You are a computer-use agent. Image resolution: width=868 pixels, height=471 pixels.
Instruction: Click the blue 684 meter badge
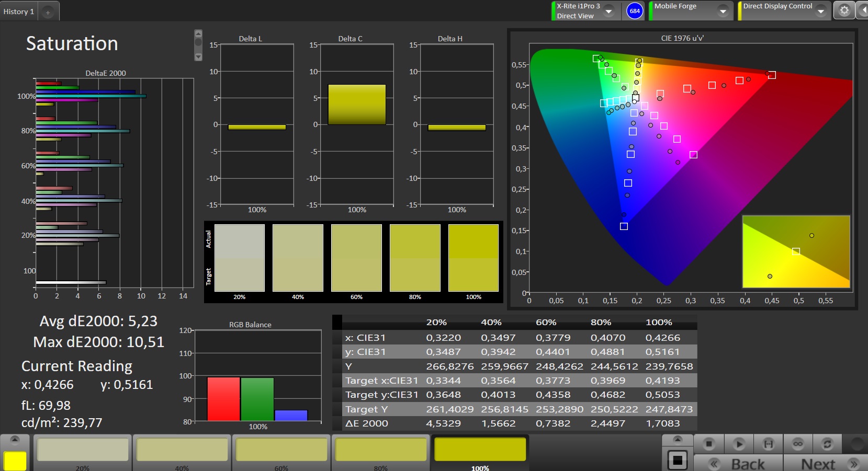635,11
